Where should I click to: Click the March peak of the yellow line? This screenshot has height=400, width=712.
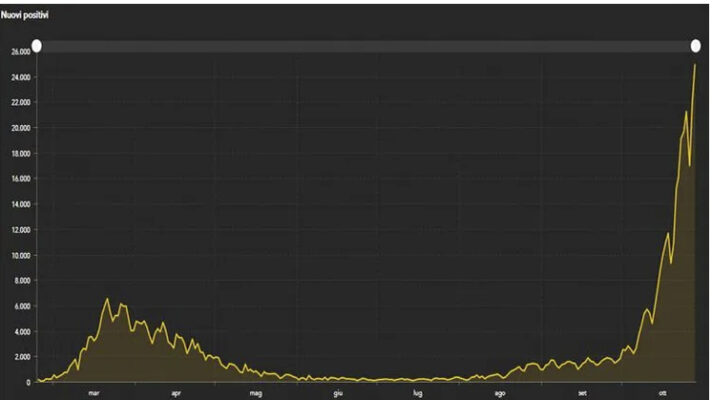click(107, 299)
